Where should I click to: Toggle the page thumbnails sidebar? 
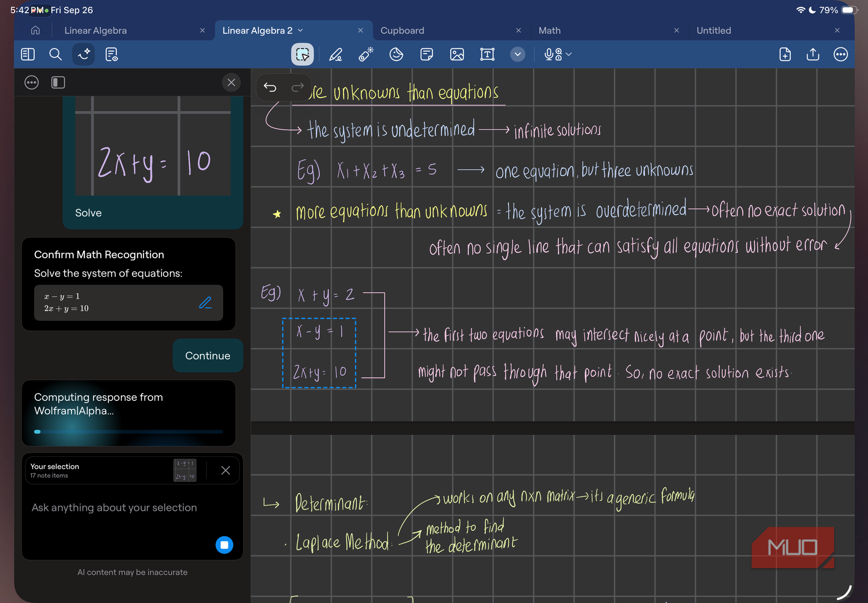coord(28,55)
